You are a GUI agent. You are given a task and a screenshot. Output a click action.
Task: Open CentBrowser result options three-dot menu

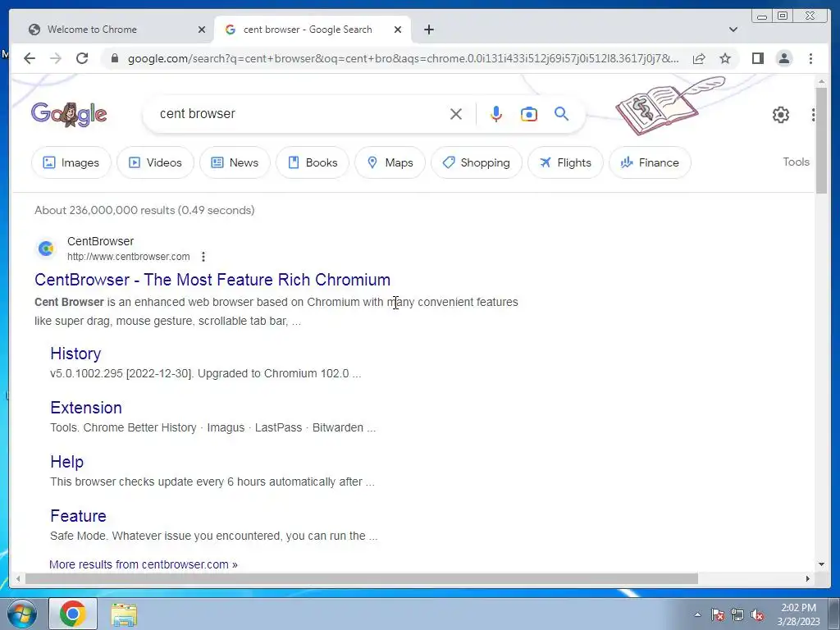[x=203, y=257]
